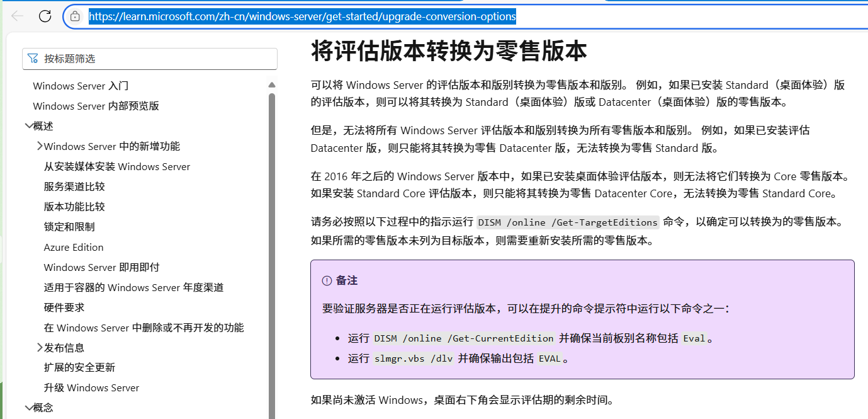
Task: Reload the page with the refresh icon
Action: coord(45,16)
